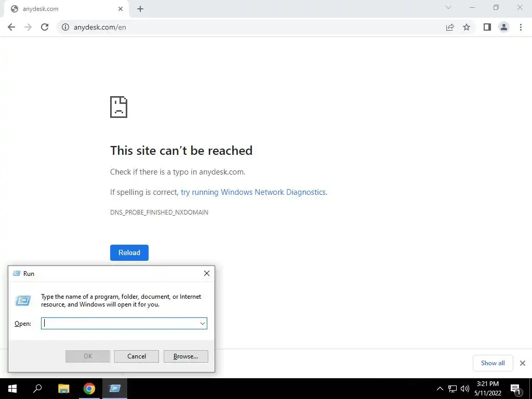
Task: Click Browse... in the Run dialog
Action: pyautogui.click(x=185, y=356)
